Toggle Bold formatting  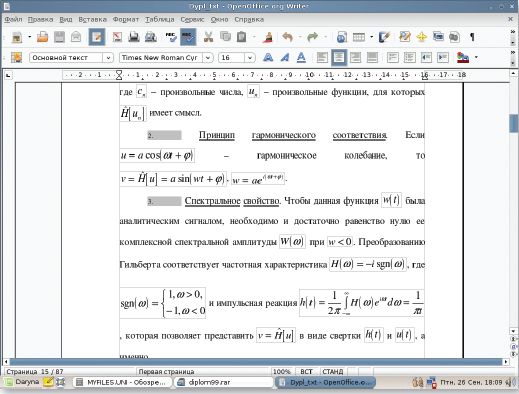coord(268,58)
